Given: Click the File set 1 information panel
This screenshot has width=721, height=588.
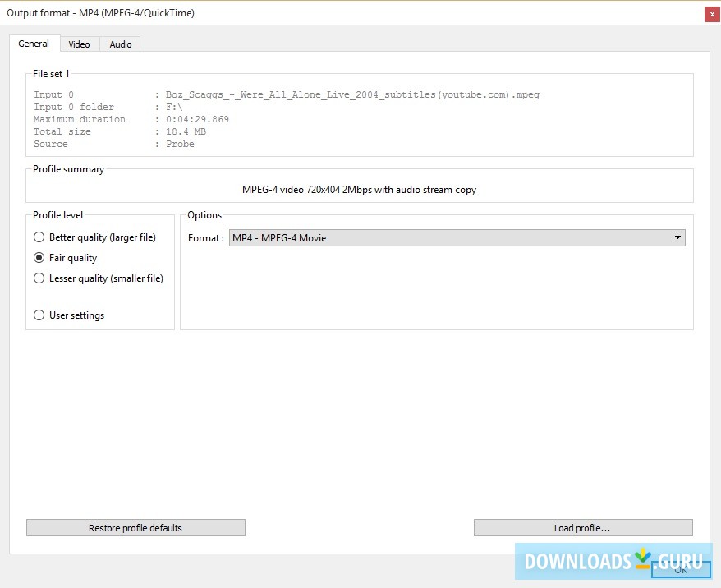Looking at the screenshot, I should pyautogui.click(x=360, y=114).
